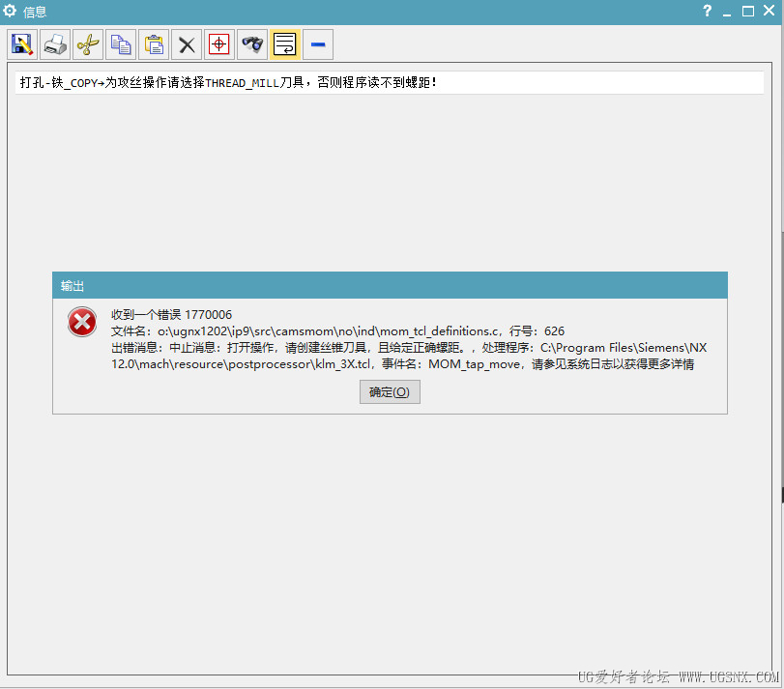Click the 输出 dialog title bar
This screenshot has width=784, height=689.
(x=390, y=285)
